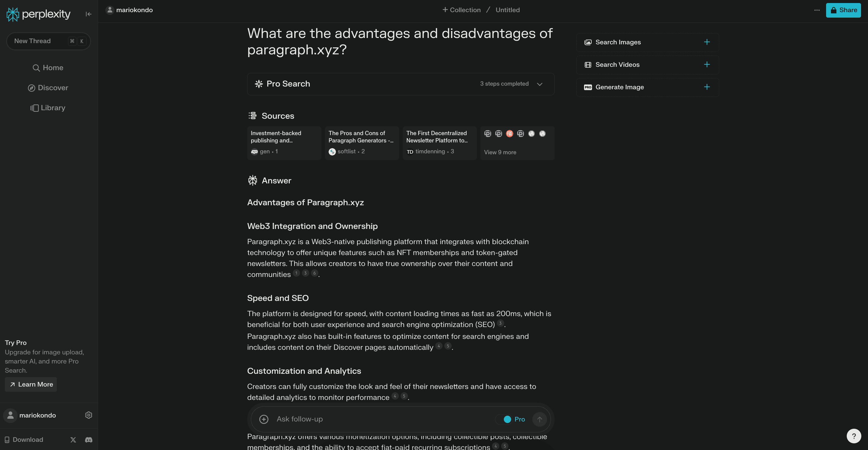This screenshot has height=450, width=868.
Task: Expand Pro Search steps chevron
Action: [539, 84]
